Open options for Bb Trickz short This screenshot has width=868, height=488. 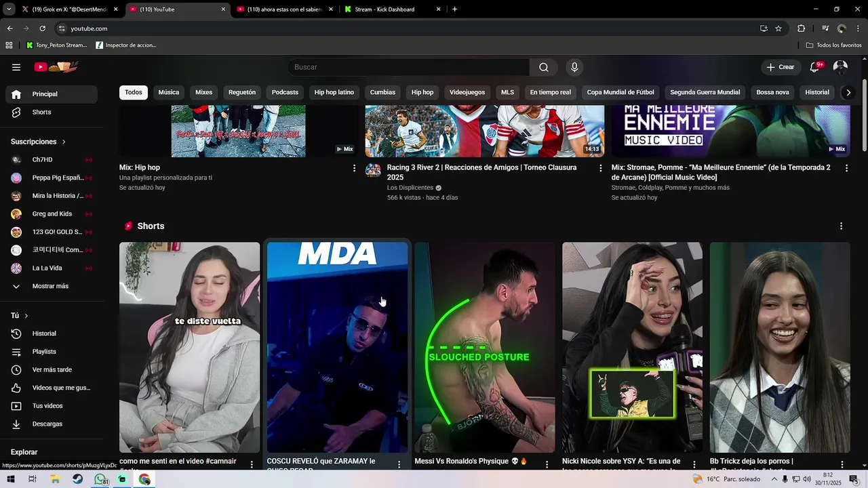click(842, 464)
